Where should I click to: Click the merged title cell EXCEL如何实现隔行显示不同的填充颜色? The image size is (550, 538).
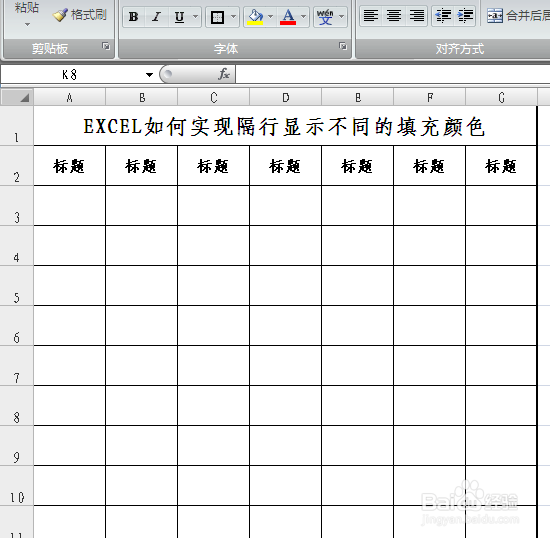[285, 126]
